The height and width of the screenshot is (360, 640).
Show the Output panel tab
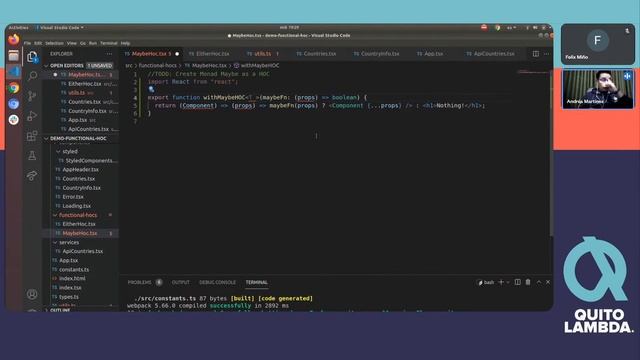[x=181, y=282]
